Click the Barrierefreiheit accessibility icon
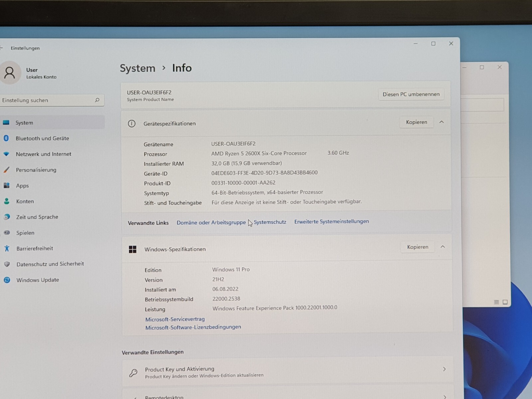Viewport: 532px width, 399px height. coord(7,248)
